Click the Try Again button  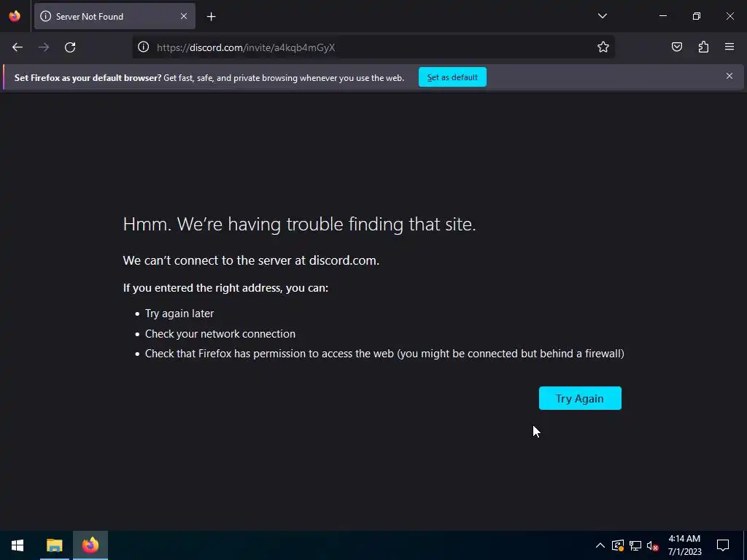pyautogui.click(x=580, y=398)
